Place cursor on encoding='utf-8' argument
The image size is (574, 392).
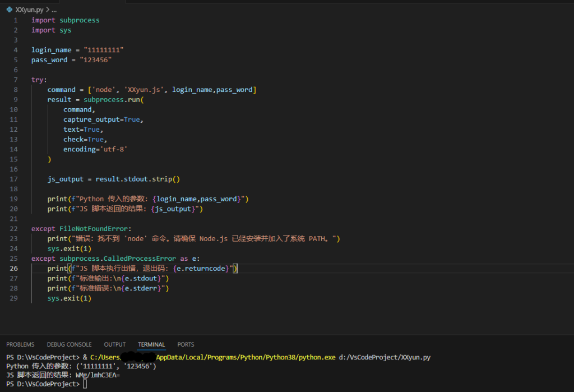tap(99, 149)
